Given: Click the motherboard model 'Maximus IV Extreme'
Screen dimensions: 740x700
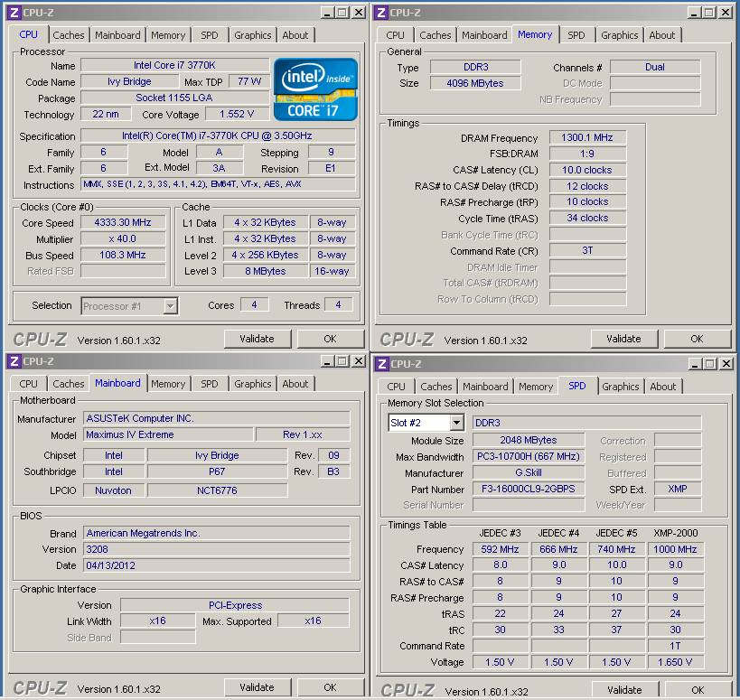Looking at the screenshot, I should [x=168, y=434].
